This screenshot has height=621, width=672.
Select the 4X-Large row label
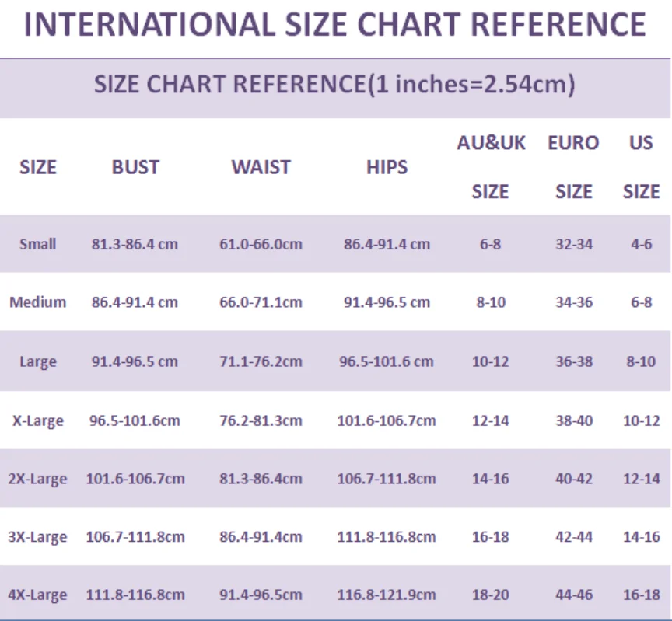pyautogui.click(x=38, y=595)
